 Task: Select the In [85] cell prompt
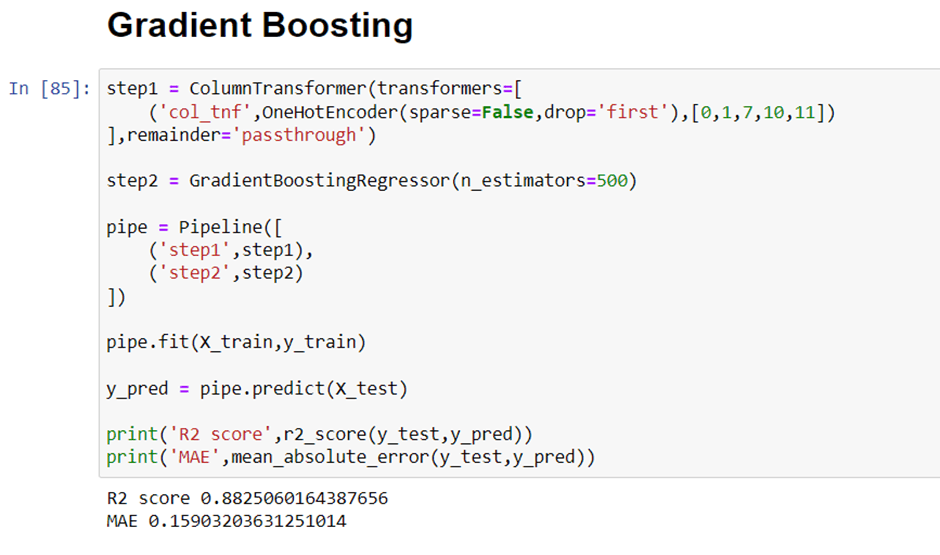[50, 89]
